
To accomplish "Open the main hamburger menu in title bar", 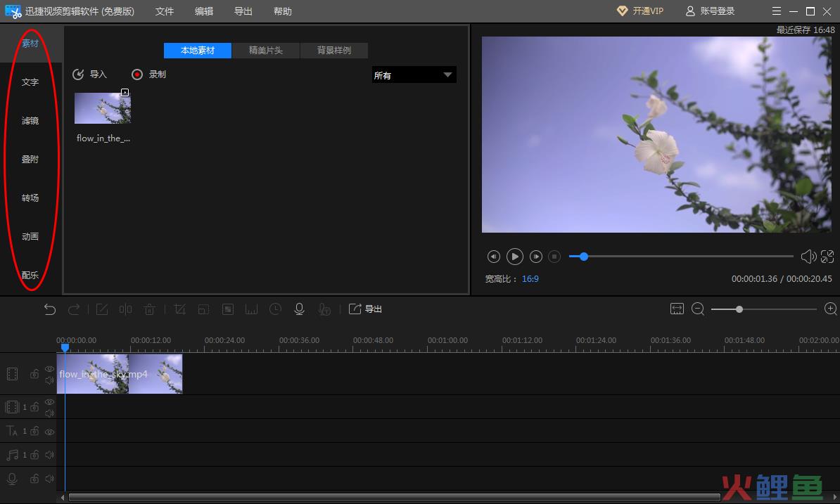I will (x=776, y=11).
